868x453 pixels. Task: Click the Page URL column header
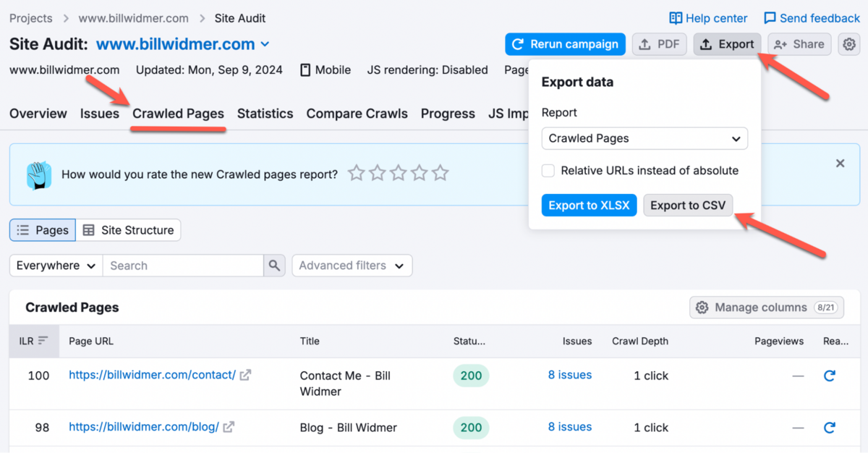point(91,341)
